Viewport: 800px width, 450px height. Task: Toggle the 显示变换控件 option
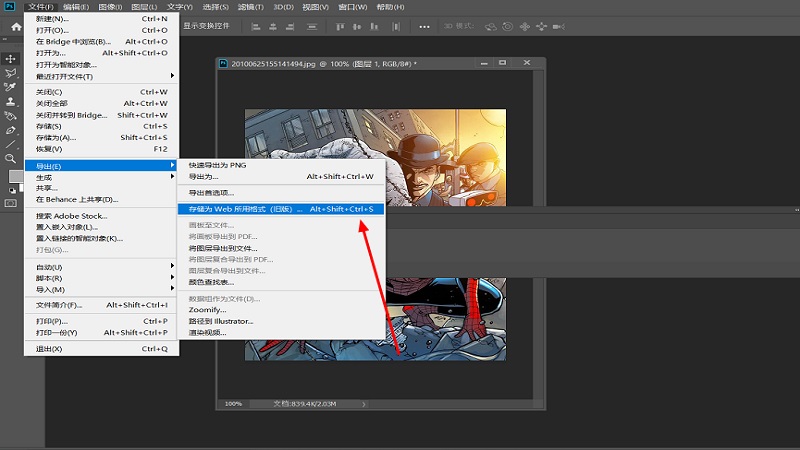(207, 26)
